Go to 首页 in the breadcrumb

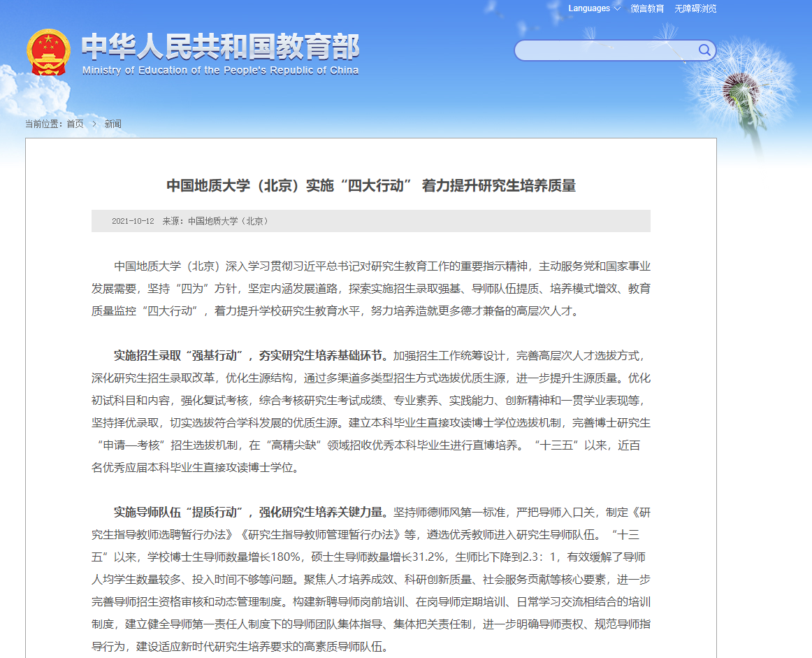[75, 124]
